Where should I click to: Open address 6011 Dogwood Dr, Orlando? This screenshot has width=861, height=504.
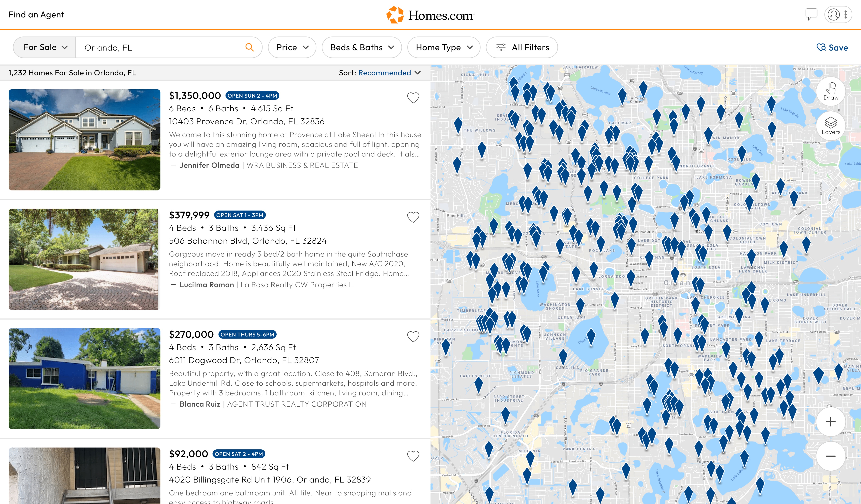click(x=244, y=360)
